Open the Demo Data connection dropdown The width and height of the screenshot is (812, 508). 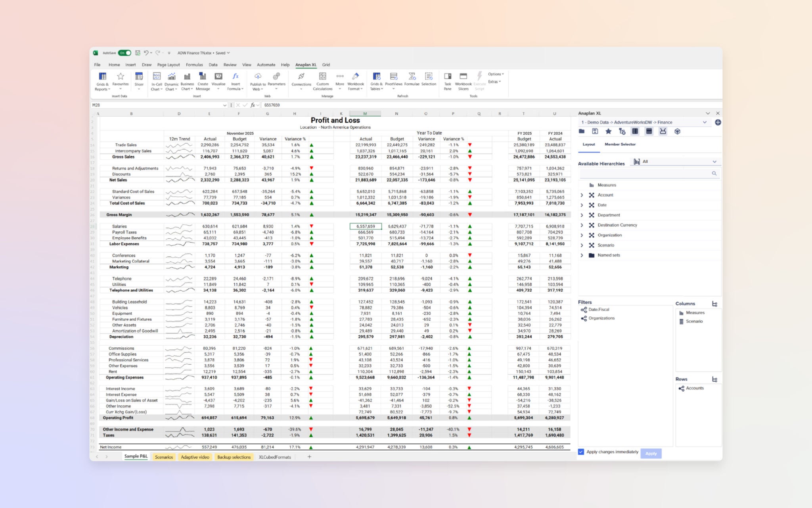point(705,122)
